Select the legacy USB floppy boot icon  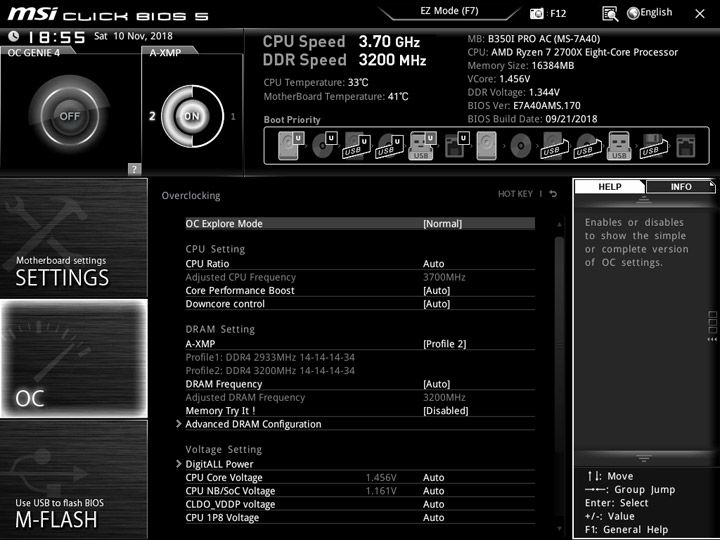pyautogui.click(x=654, y=146)
